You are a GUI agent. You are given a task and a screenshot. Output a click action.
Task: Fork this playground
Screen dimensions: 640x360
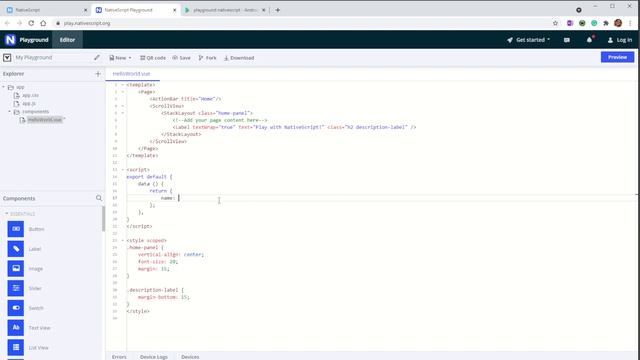point(207,58)
